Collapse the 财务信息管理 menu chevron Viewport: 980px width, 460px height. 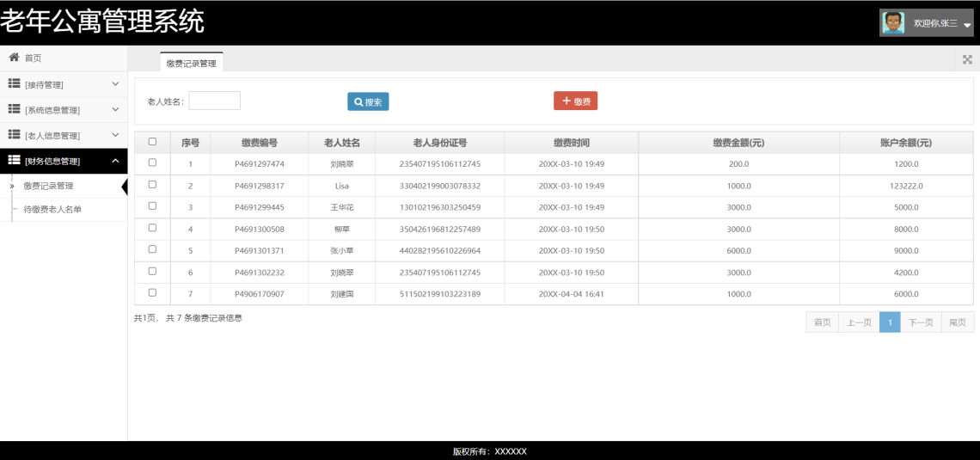[x=115, y=161]
